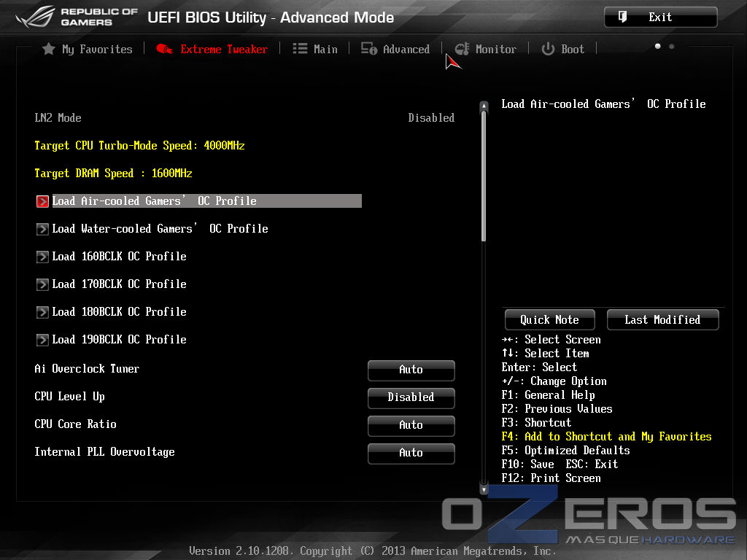
Task: Click scrollbar down arrow
Action: 484,489
